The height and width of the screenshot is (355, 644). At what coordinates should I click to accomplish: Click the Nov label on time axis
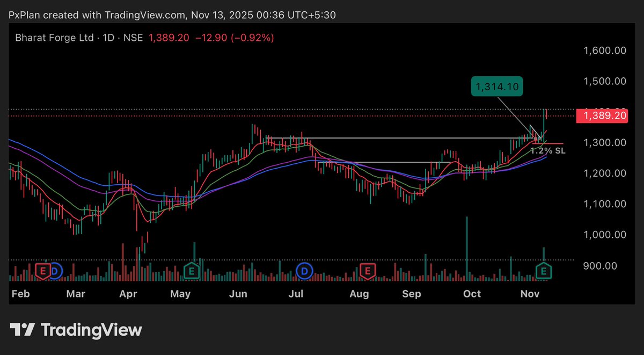click(x=530, y=294)
